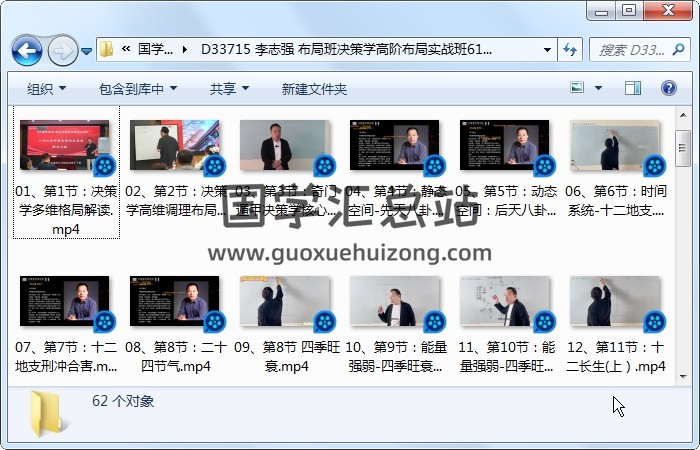The image size is (700, 450).
Task: Open the view options dropdown arrow
Action: (x=598, y=88)
